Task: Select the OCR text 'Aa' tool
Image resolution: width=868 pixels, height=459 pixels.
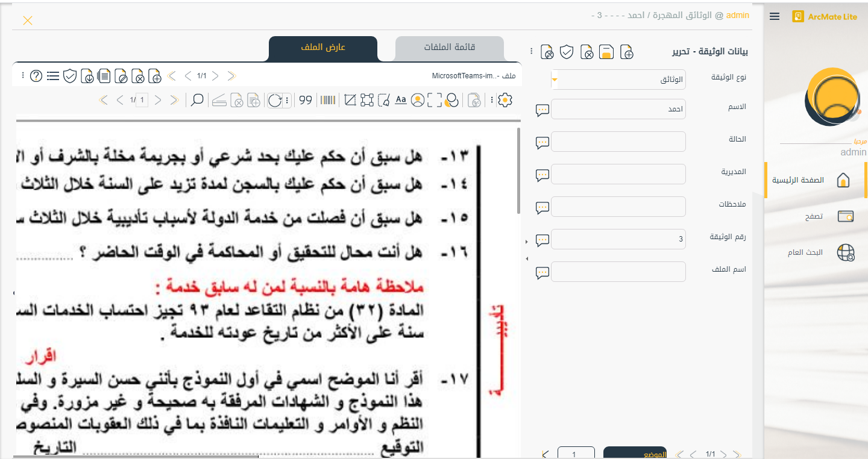Action: [400, 101]
